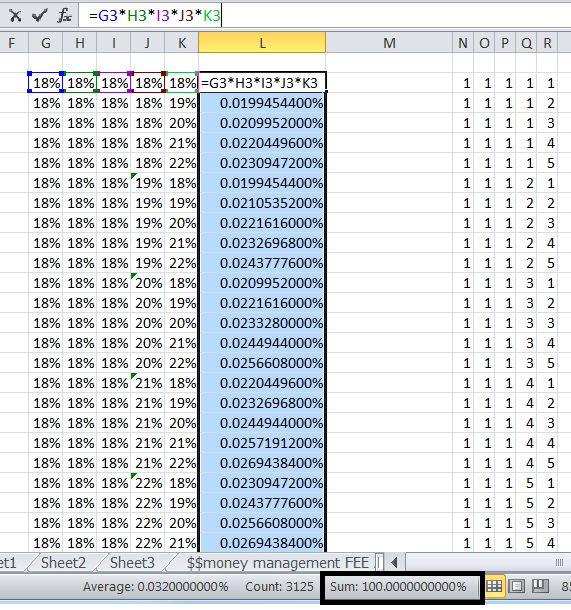Click the Sum: 100.0000000000% status readout
This screenshot has width=571, height=610.
[x=398, y=586]
